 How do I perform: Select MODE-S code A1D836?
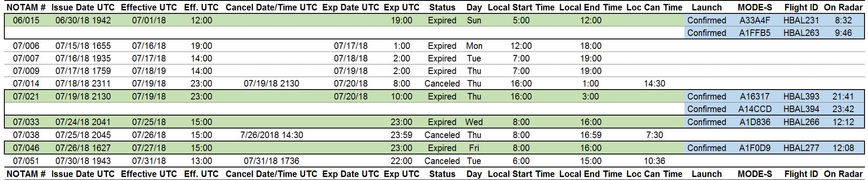click(x=755, y=122)
